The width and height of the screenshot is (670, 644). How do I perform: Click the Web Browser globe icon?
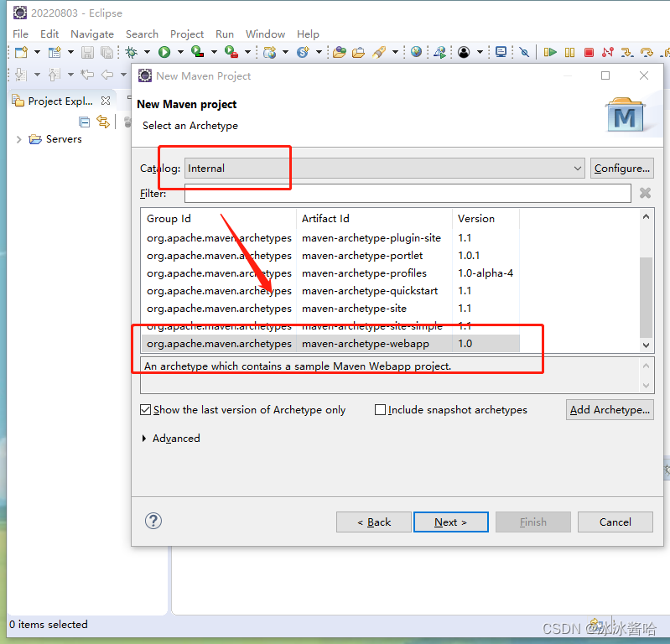coord(416,52)
